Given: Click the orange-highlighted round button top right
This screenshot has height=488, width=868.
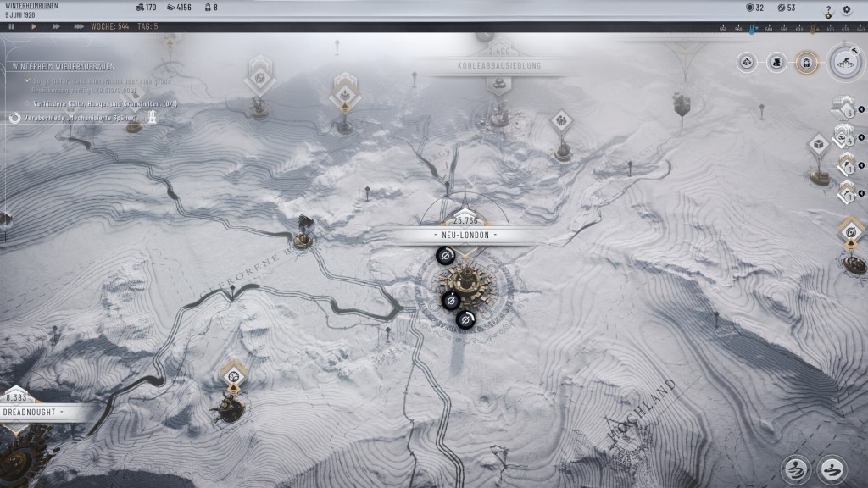Looking at the screenshot, I should (x=806, y=62).
